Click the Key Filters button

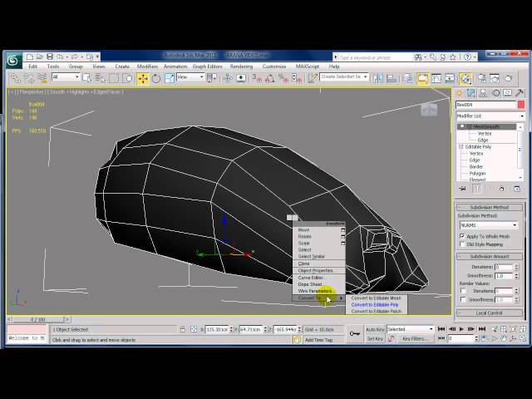tap(415, 338)
